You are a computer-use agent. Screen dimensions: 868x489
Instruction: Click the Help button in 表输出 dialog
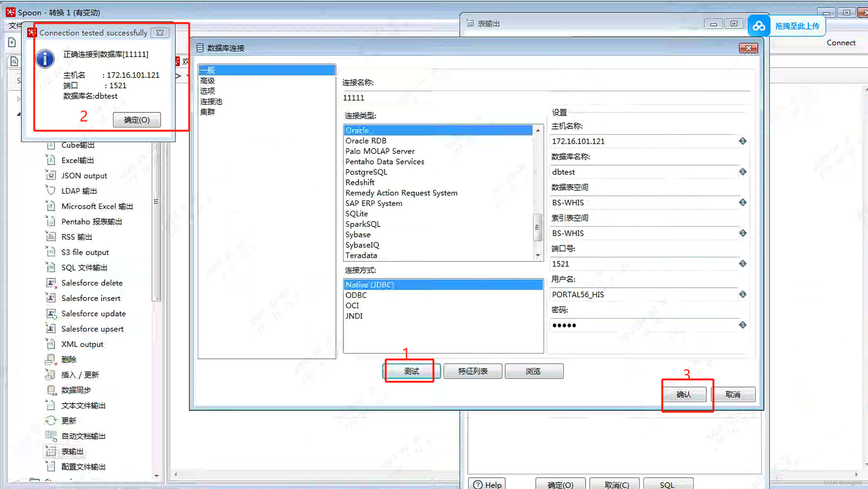click(487, 484)
